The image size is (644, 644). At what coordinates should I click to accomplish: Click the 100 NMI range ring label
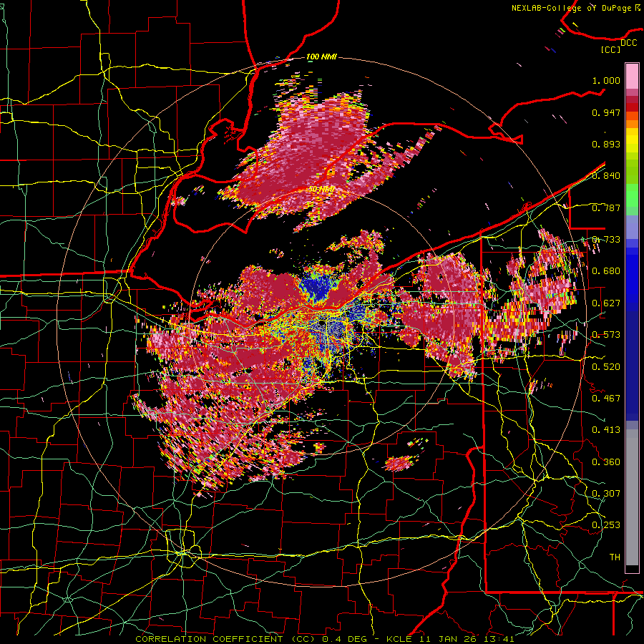click(321, 57)
